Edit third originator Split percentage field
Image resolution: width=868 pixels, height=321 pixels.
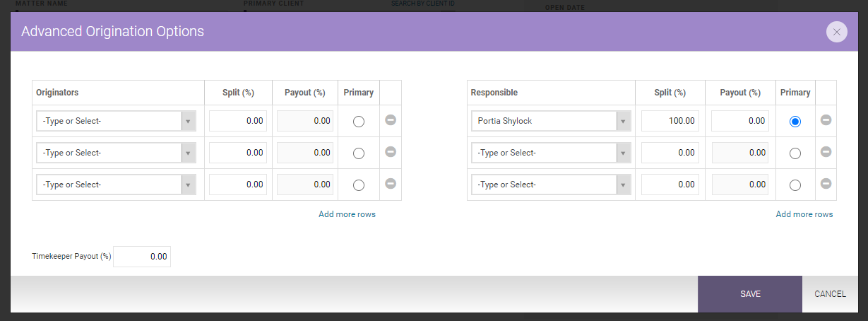238,185
